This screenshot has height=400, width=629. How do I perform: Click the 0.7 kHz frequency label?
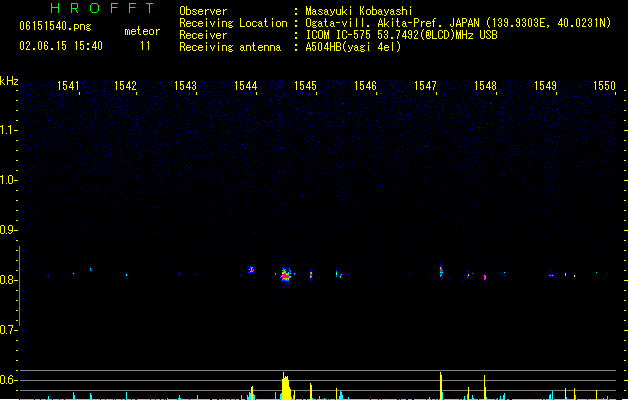point(8,330)
